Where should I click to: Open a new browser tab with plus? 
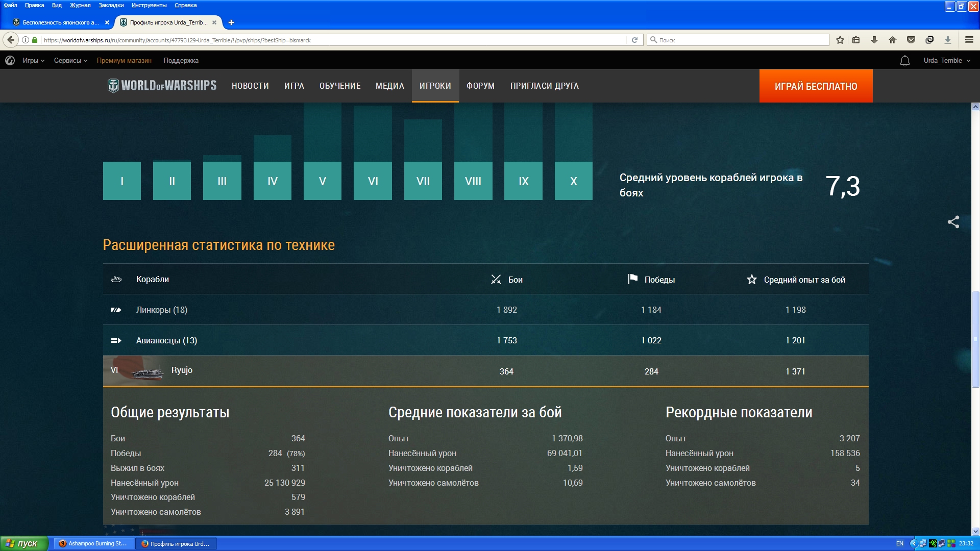[231, 22]
